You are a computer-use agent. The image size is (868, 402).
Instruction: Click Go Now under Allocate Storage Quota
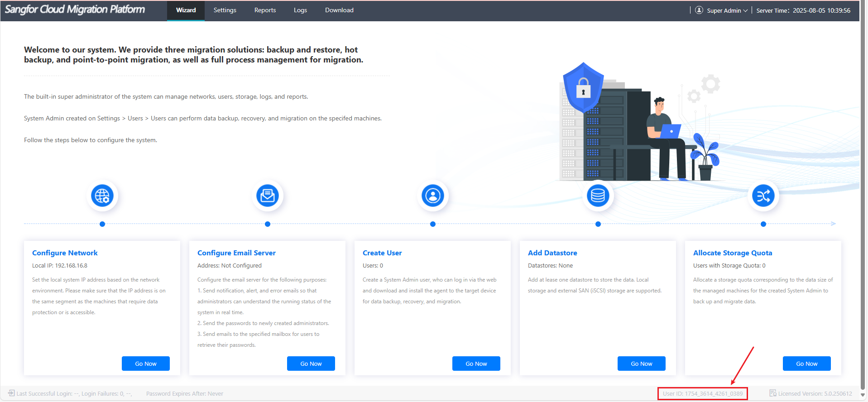807,364
